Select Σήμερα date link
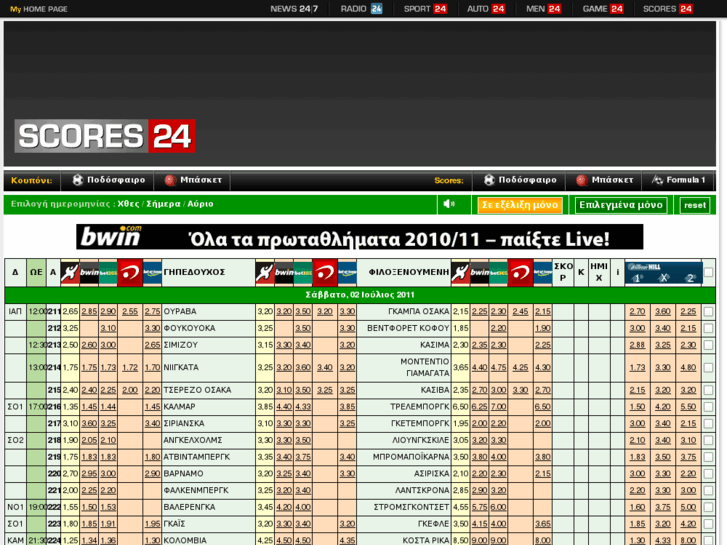Viewport: 727px width, 545px height. 163,204
